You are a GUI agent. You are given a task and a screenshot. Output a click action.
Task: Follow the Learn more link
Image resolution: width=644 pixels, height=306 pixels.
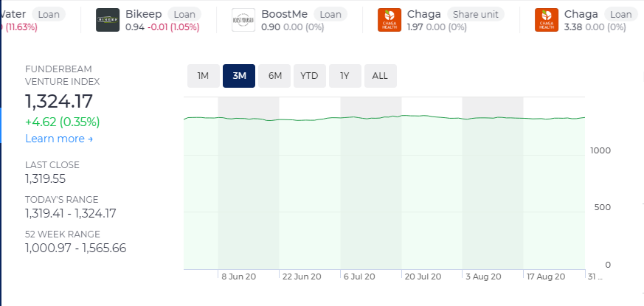[59, 139]
